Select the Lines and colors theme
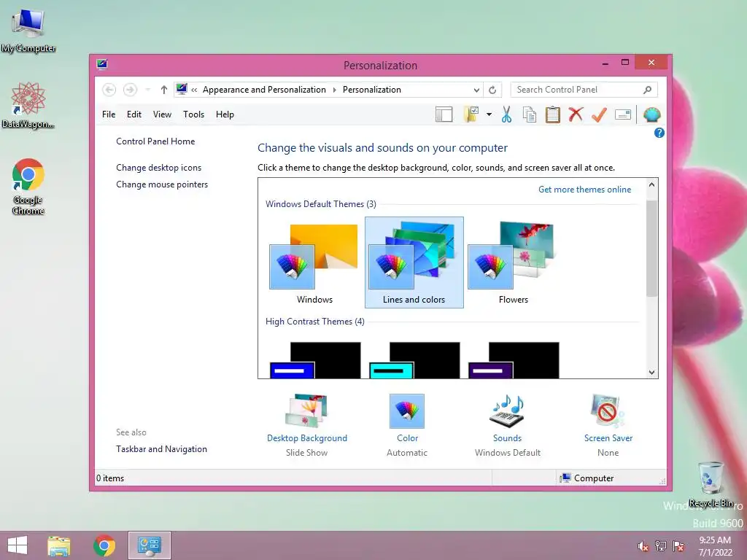Viewport: 747px width, 560px height. click(414, 262)
